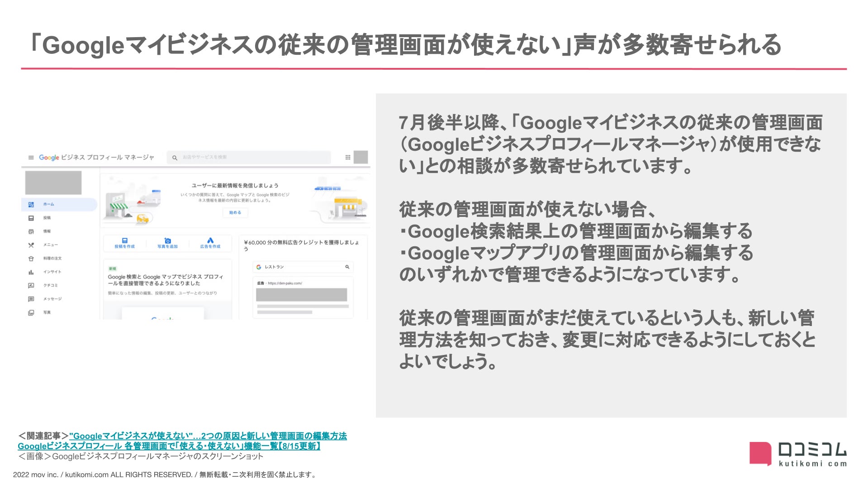The image size is (868, 489).
Task: Open メッセージ in the sidebar
Action: tap(45, 299)
